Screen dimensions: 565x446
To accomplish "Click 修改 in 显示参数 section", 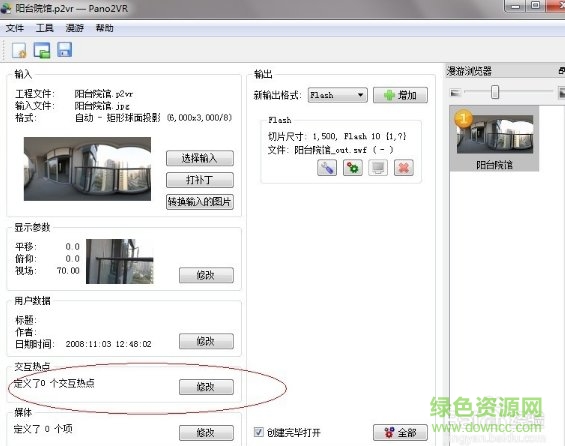I will pyautogui.click(x=206, y=275).
